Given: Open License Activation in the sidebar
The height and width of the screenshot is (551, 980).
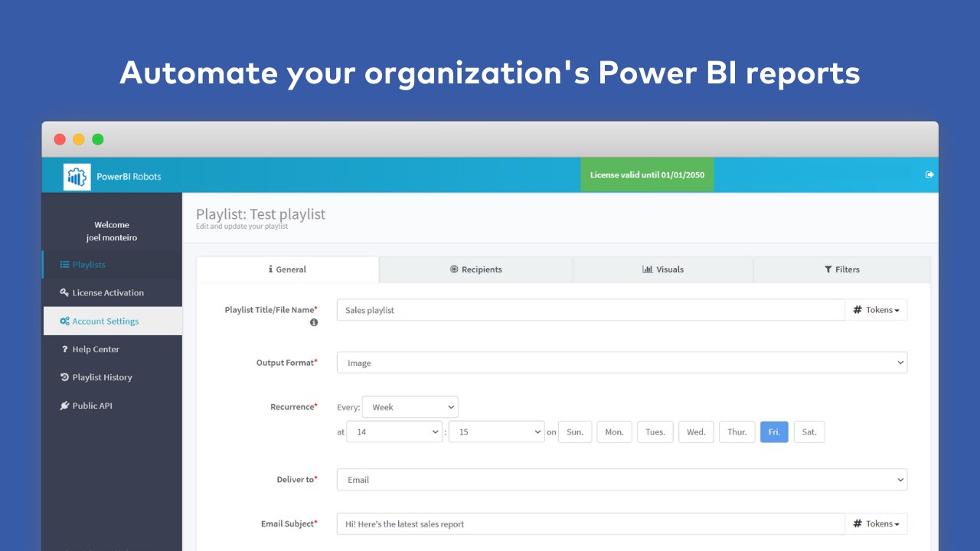Looking at the screenshot, I should click(x=113, y=293).
